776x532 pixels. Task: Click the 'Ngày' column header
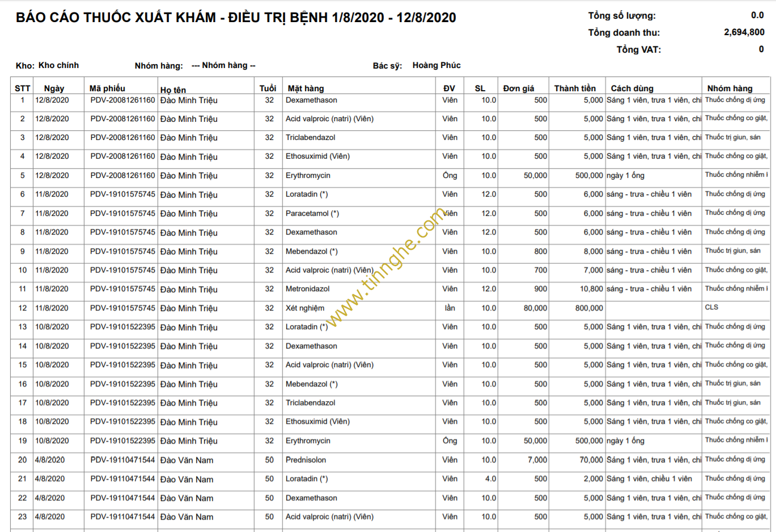54,88
